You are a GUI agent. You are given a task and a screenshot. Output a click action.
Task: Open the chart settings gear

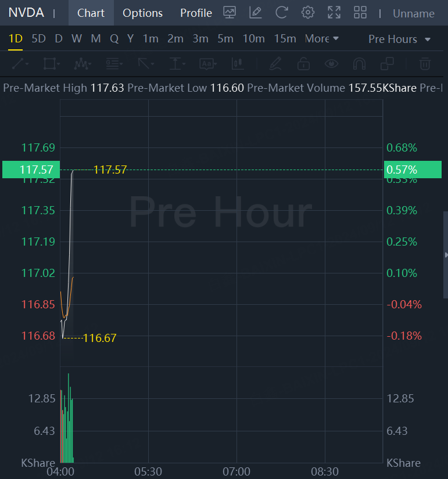308,13
